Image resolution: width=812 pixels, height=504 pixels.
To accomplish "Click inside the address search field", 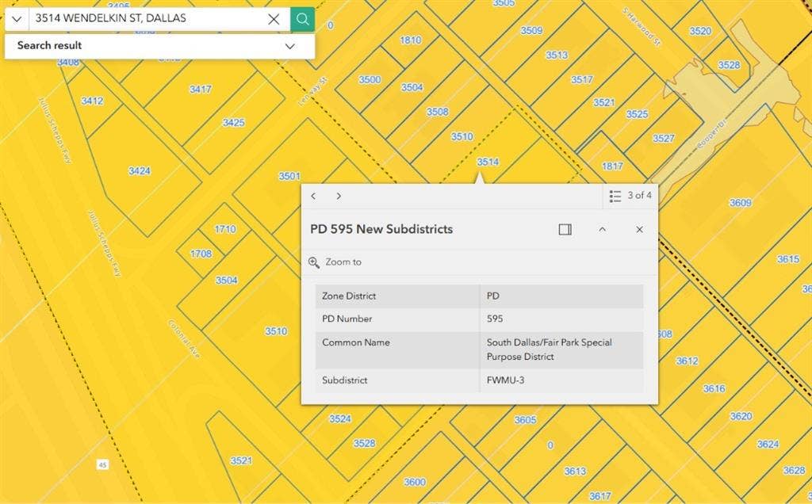I will pos(147,19).
